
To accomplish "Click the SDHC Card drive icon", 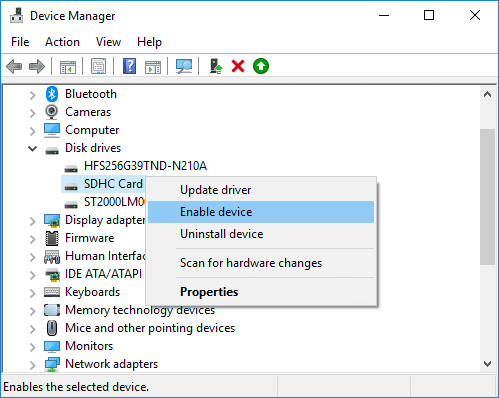I will coord(71,187).
